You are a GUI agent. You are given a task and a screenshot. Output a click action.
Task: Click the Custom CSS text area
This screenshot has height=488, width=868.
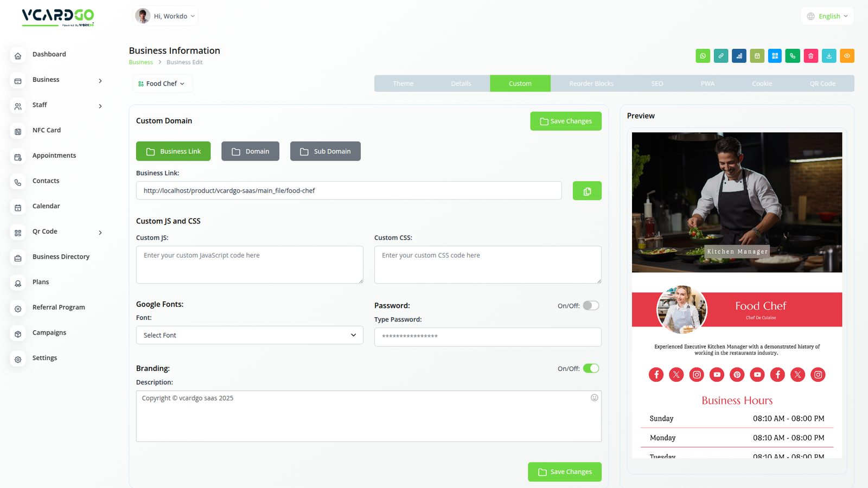[487, 265]
